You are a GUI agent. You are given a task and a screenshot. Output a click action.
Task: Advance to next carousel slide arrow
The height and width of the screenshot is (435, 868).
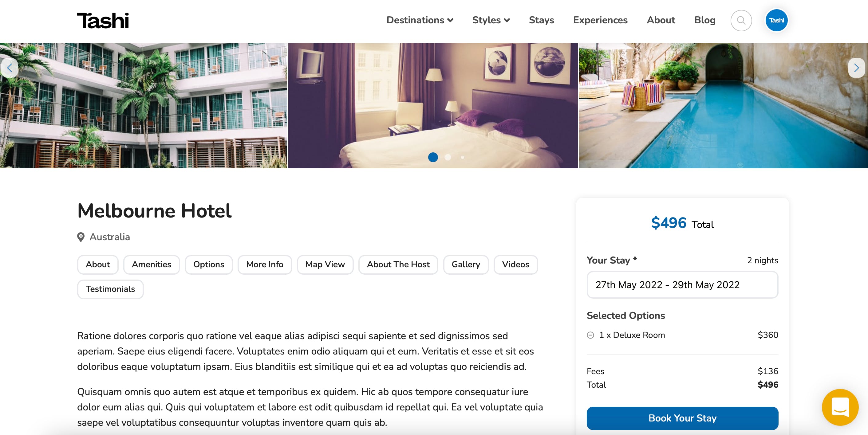coord(856,68)
